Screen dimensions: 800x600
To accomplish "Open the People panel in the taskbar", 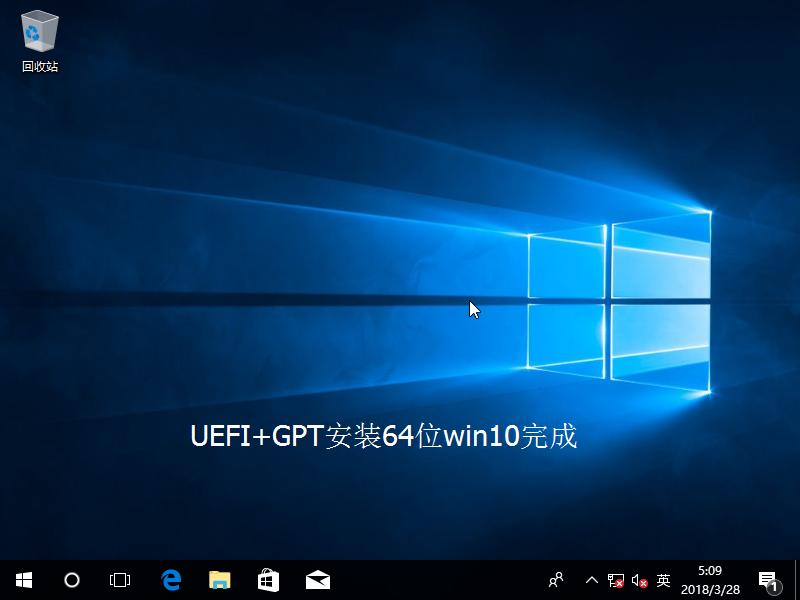I will click(x=556, y=580).
